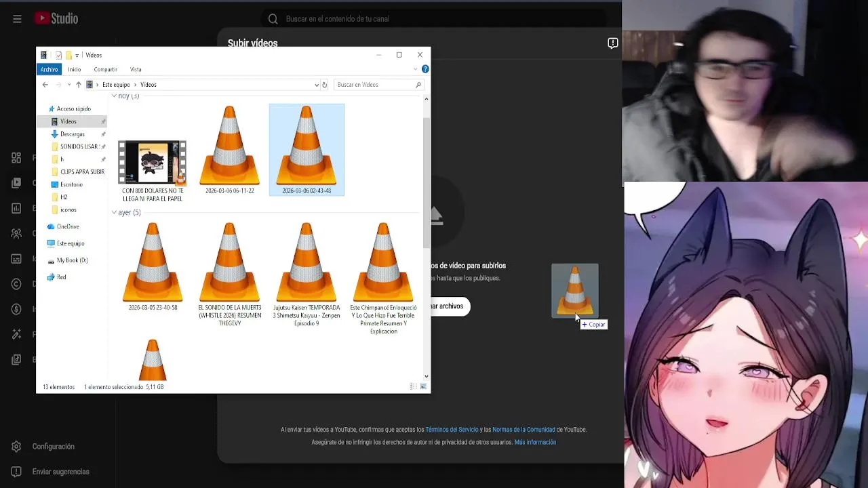Open the Compartir ribbon tab
Screen dimensions: 868x488
click(105, 69)
